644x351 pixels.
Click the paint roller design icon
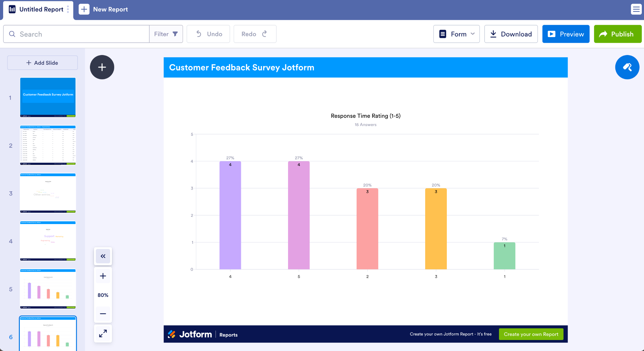click(627, 67)
